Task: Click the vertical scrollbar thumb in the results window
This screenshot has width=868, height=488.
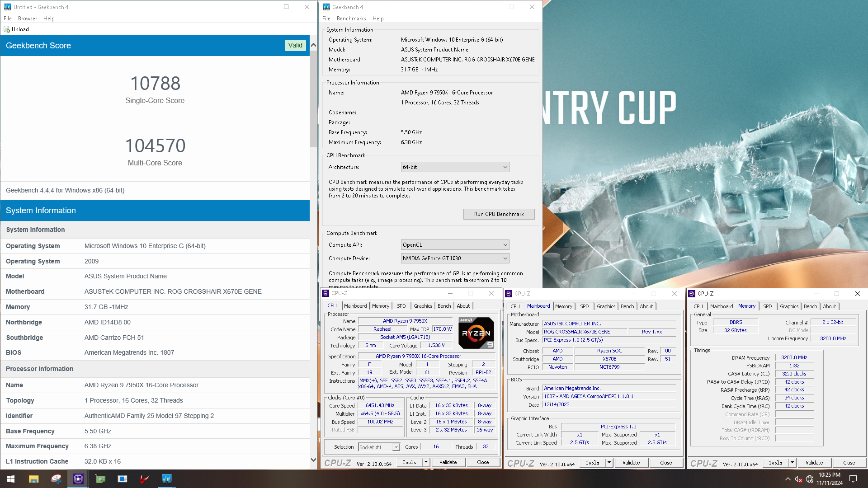Action: 313,99
